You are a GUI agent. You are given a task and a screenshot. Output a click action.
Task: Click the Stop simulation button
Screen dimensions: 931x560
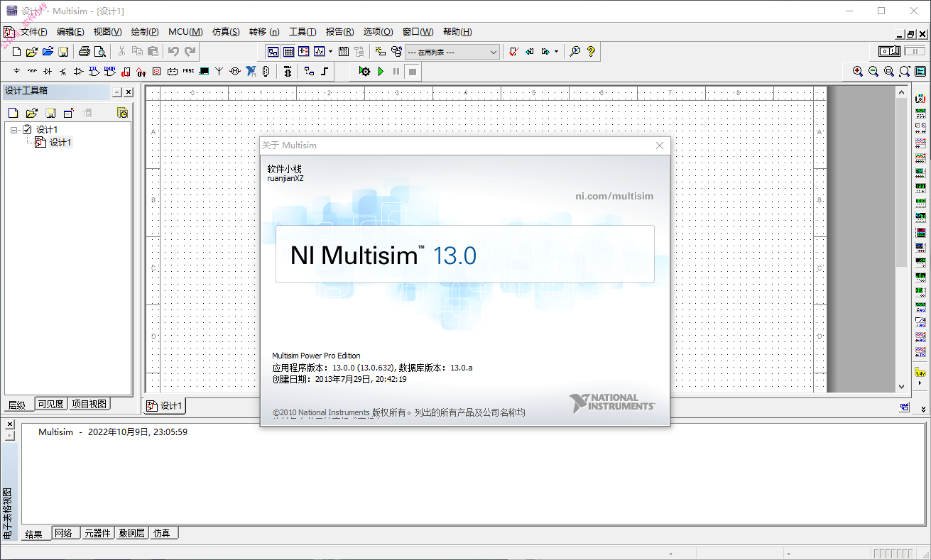point(412,71)
